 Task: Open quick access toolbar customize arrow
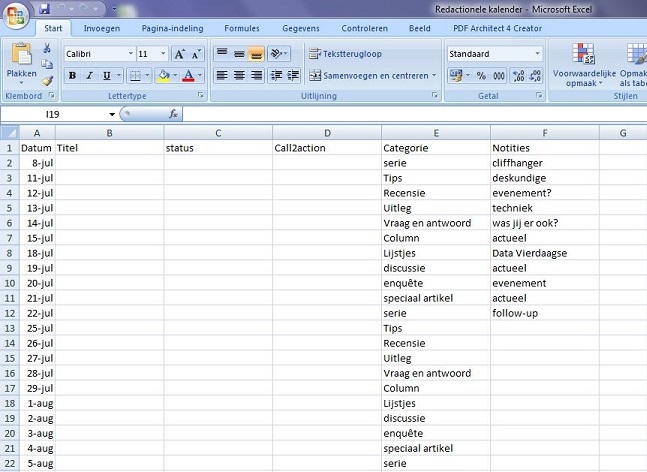(x=114, y=8)
